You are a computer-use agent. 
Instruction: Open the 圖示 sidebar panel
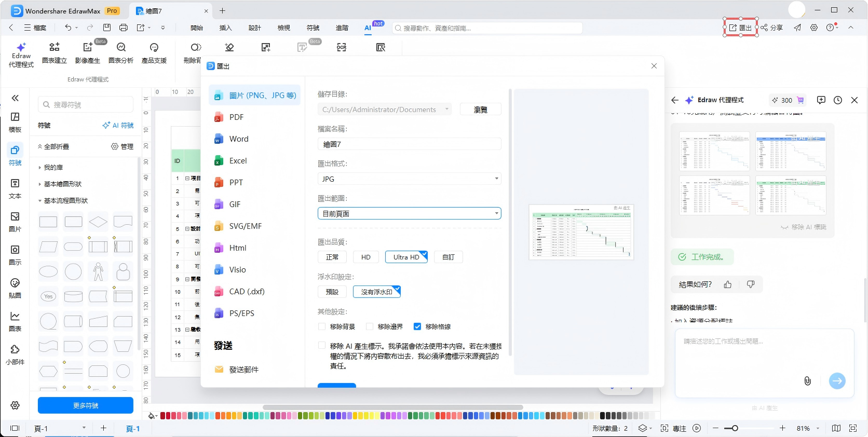pyautogui.click(x=15, y=255)
